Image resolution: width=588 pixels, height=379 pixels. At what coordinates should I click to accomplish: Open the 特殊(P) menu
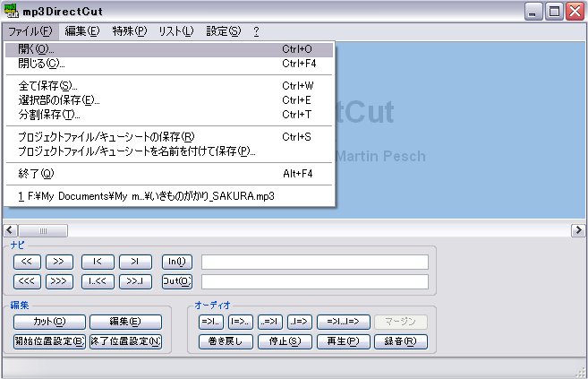[130, 31]
